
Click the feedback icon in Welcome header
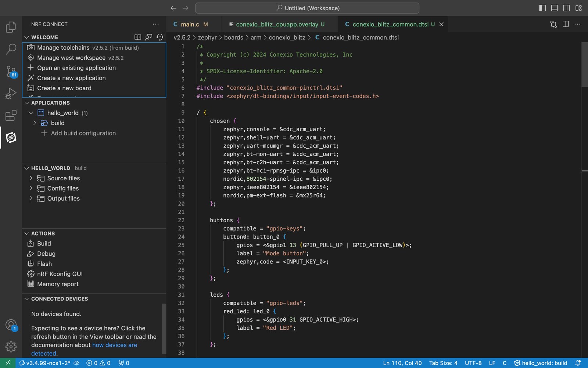pos(148,37)
